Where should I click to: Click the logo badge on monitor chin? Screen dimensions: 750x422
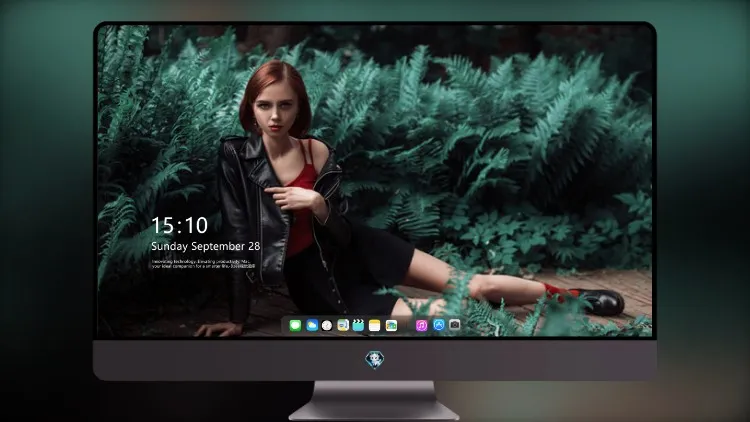click(375, 360)
